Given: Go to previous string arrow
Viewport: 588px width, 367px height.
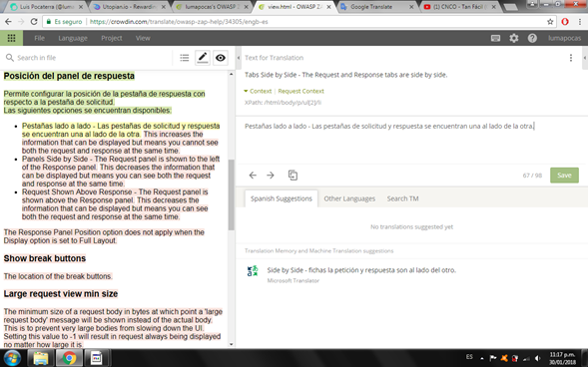Looking at the screenshot, I should [253, 176].
